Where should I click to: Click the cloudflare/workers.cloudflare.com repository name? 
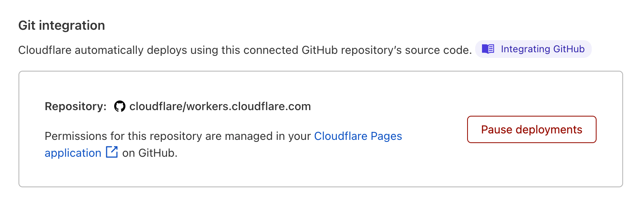220,107
